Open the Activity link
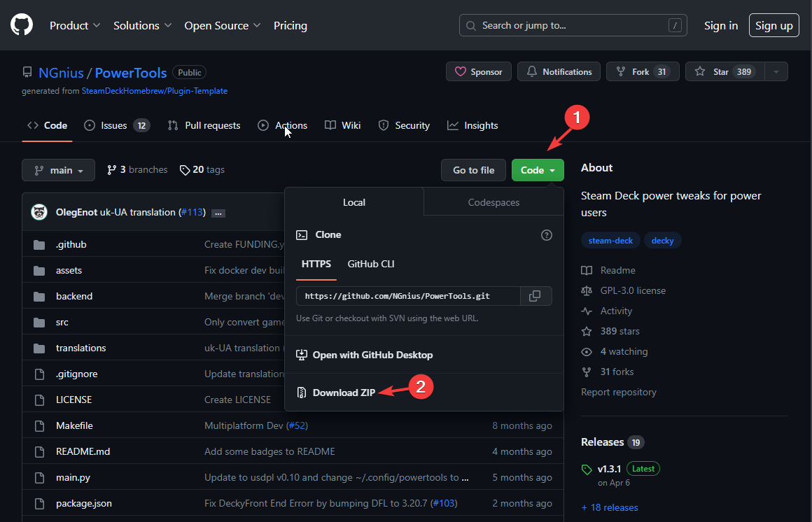The width and height of the screenshot is (812, 522). (x=606, y=311)
